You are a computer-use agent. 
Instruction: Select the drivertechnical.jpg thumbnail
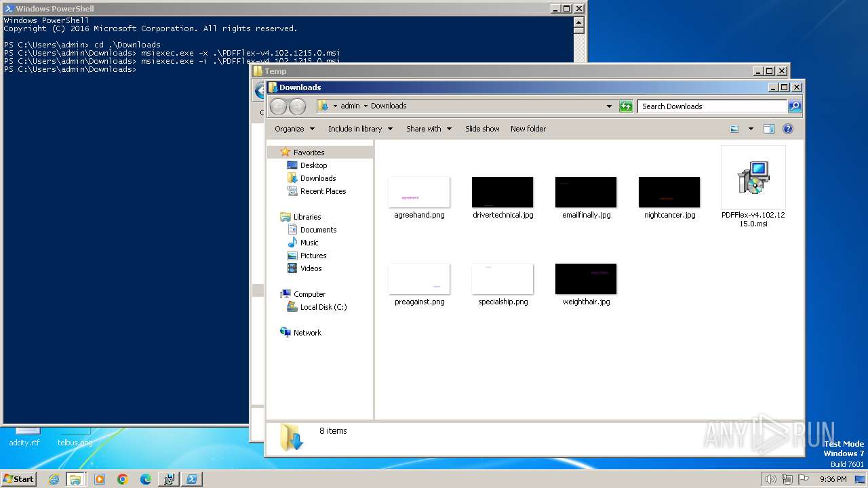(502, 192)
